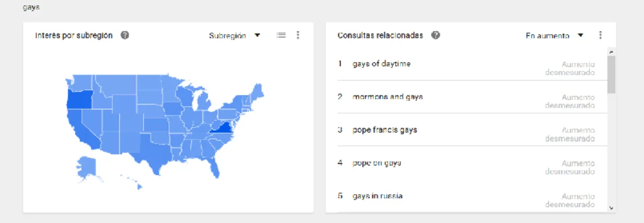Click scrollbar down arrow in related queries

[611, 208]
